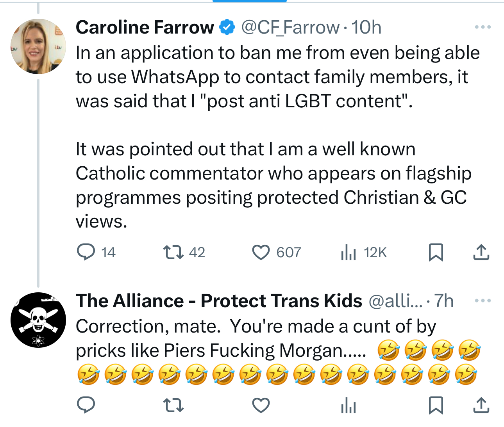Like The Alliance's reply
504x427 pixels.
pos(261,405)
